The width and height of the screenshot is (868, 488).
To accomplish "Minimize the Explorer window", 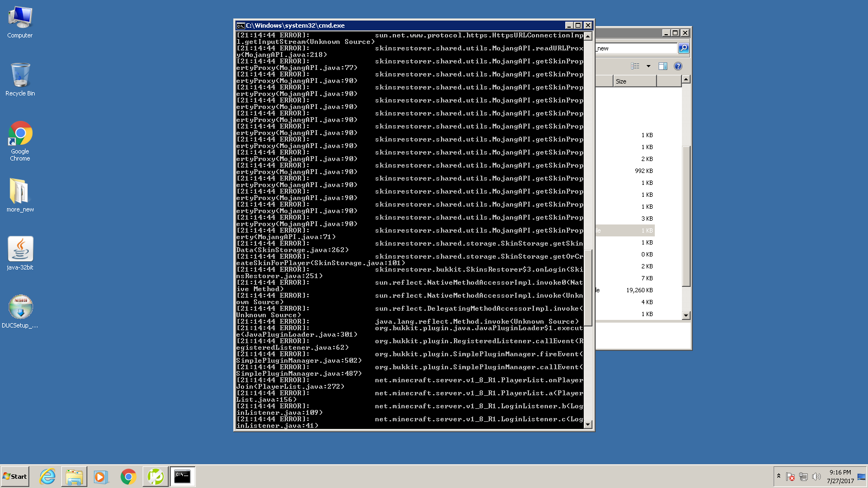I will click(666, 33).
